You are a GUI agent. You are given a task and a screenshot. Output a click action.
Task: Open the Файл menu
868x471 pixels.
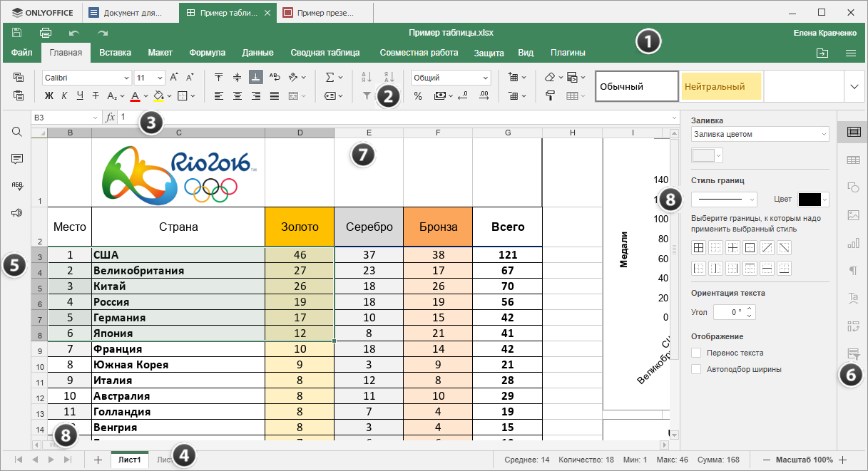coord(21,52)
